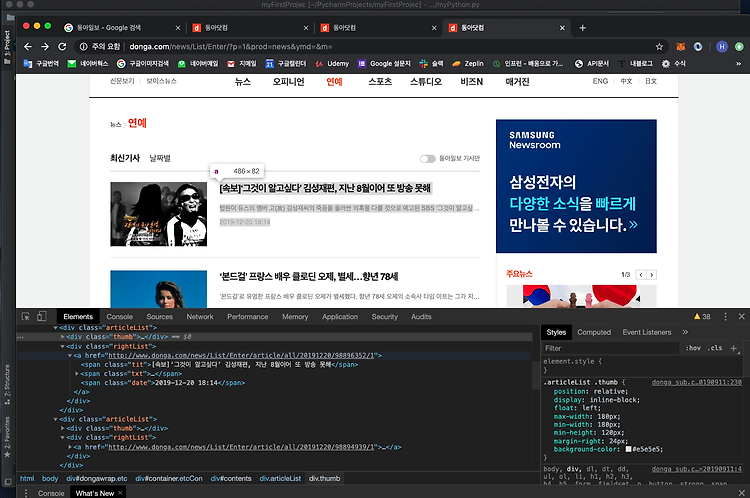Collapse first div class rightList node
The width and height of the screenshot is (750, 498).
tap(63, 346)
